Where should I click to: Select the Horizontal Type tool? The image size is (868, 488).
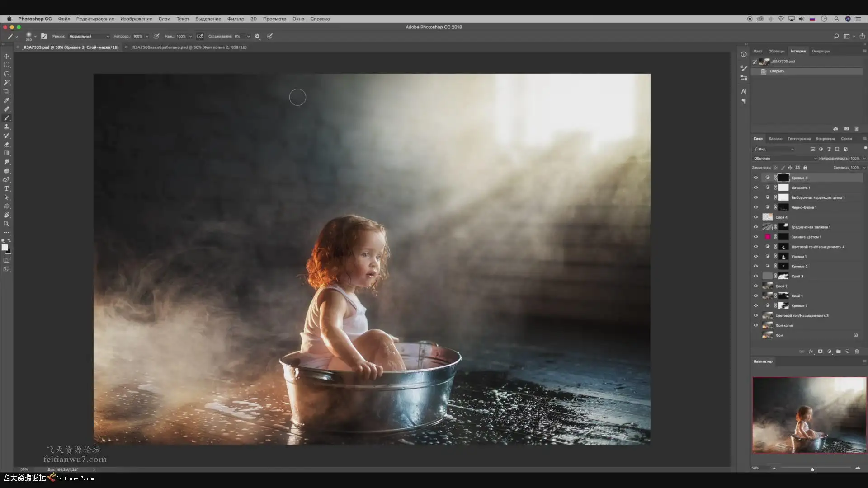click(6, 188)
